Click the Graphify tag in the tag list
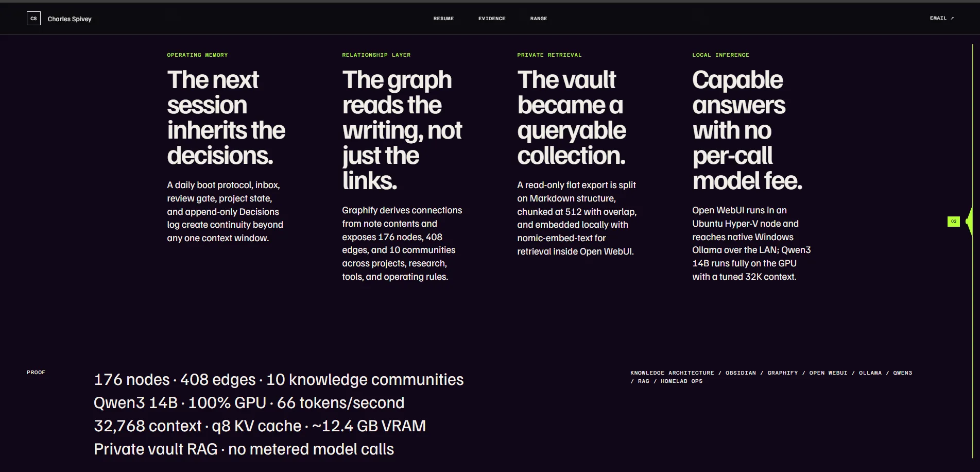Image resolution: width=980 pixels, height=472 pixels. [782, 373]
